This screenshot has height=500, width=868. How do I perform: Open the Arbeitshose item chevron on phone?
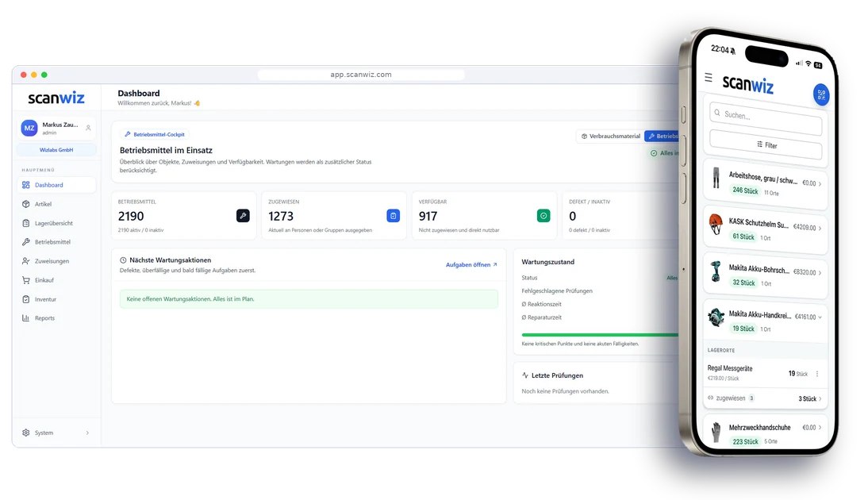coord(820,184)
